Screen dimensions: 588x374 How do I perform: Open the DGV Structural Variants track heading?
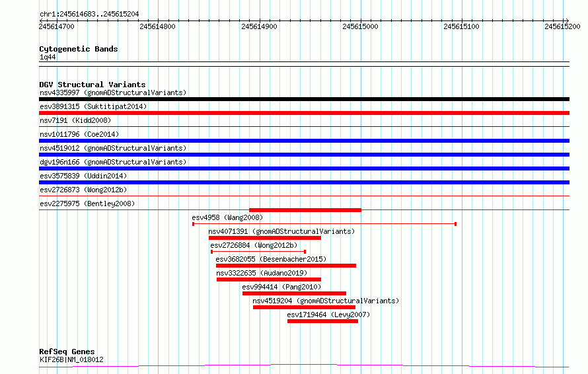92,85
